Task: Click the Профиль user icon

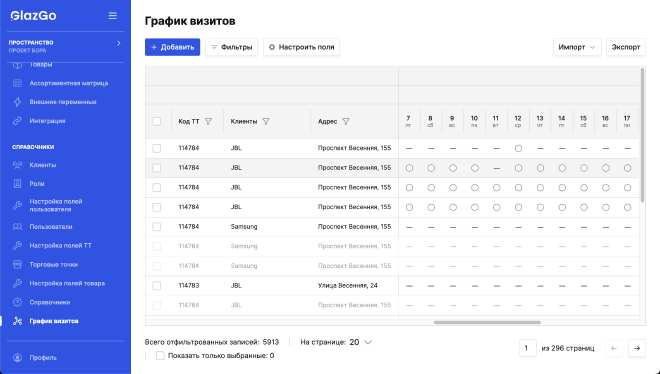Action: tap(17, 358)
